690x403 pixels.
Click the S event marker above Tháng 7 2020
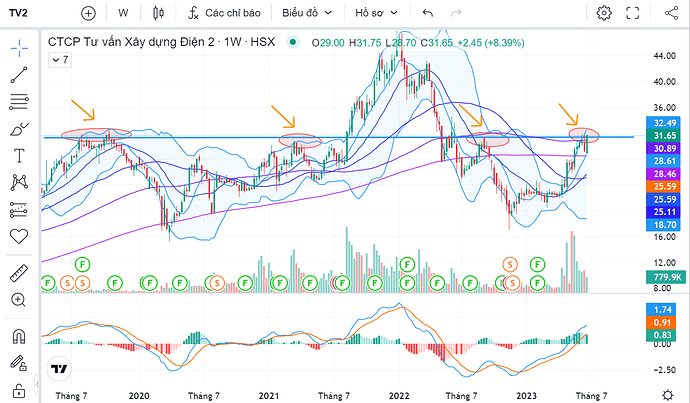217,283
